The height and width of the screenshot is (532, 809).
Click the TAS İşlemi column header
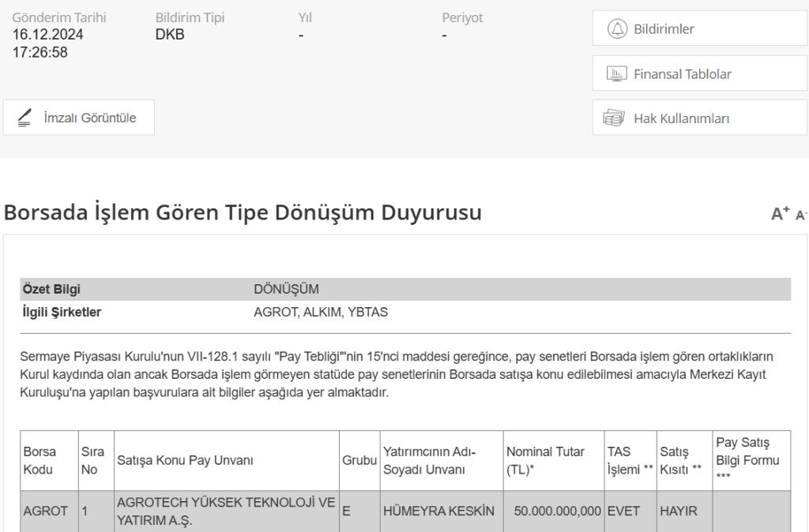(x=630, y=460)
